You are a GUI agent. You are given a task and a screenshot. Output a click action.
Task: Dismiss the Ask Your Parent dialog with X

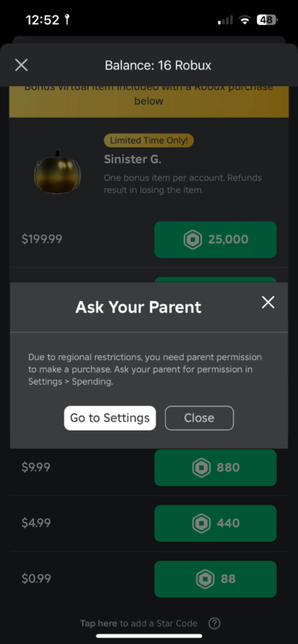[x=268, y=303]
